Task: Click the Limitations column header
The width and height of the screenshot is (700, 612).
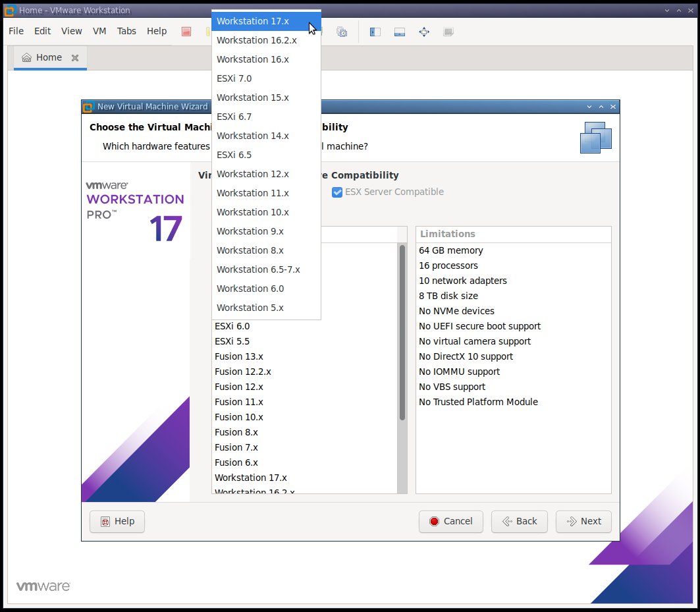Action: (514, 234)
